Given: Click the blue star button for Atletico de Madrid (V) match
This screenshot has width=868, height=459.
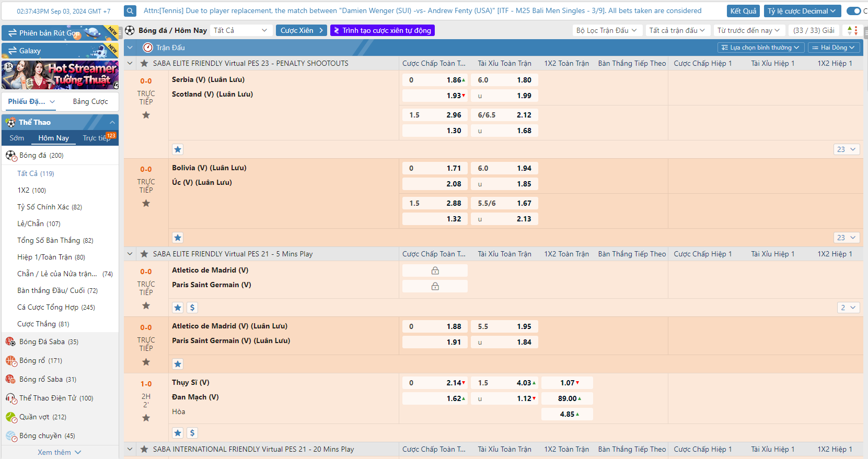Looking at the screenshot, I should point(178,308).
